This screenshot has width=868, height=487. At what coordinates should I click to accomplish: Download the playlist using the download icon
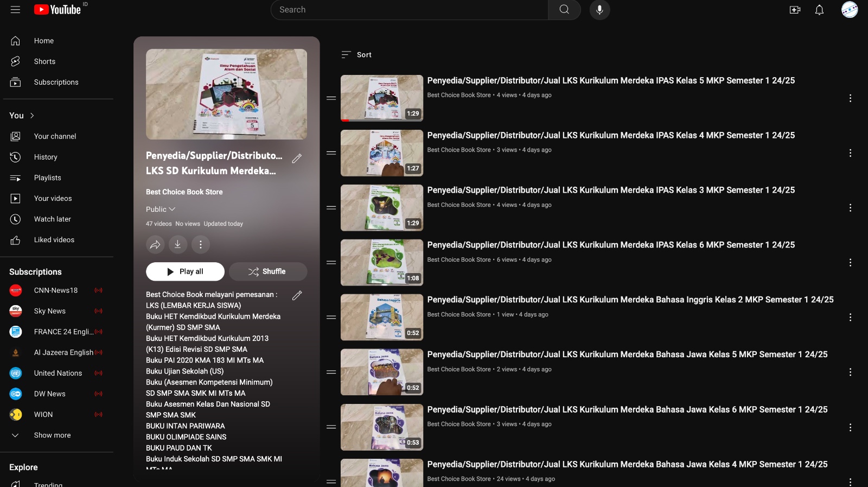(x=177, y=245)
